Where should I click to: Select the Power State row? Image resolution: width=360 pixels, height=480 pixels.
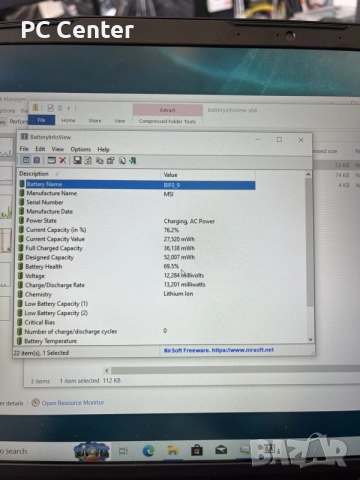click(137, 221)
